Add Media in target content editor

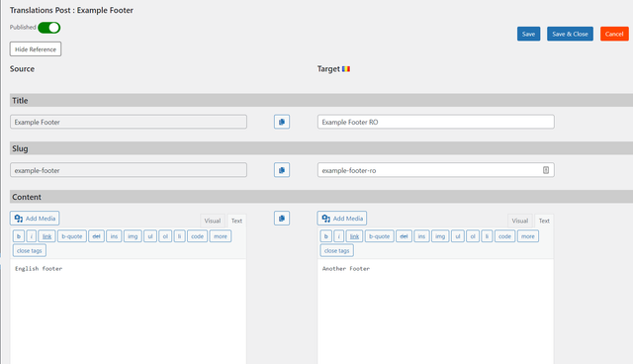point(342,219)
